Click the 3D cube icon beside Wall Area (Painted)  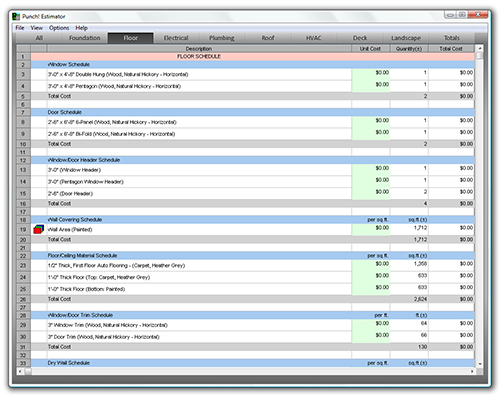click(39, 229)
